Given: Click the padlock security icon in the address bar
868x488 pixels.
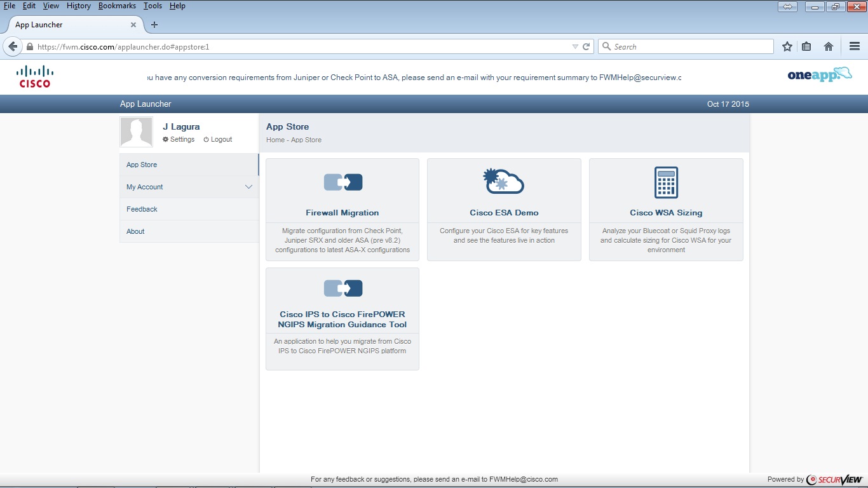Looking at the screenshot, I should [x=29, y=47].
